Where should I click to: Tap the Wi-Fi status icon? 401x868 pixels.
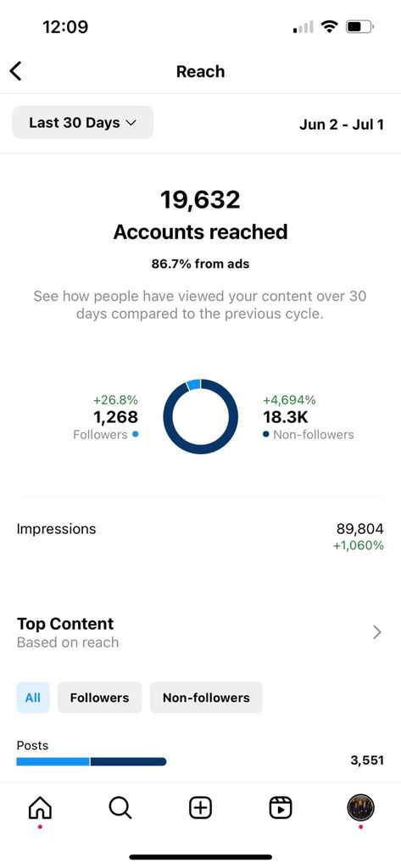330,26
